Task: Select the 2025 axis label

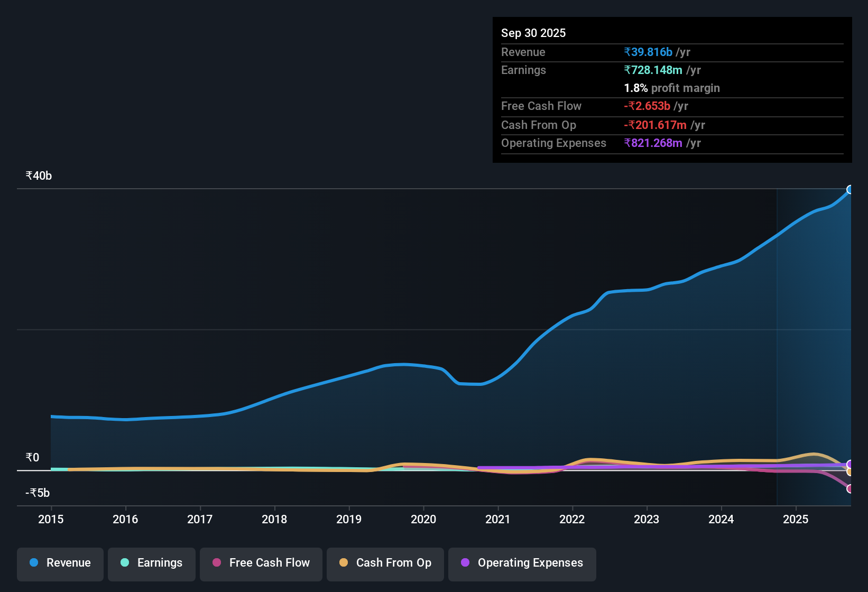Action: [796, 520]
